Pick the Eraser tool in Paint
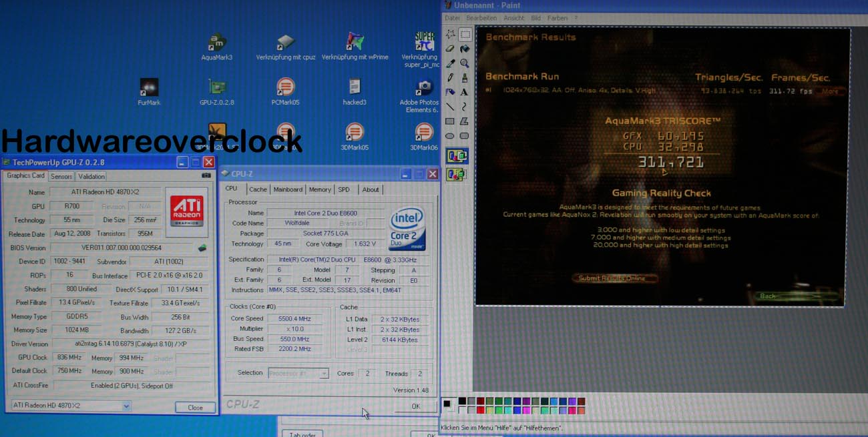This screenshot has height=437, width=868. (x=450, y=49)
